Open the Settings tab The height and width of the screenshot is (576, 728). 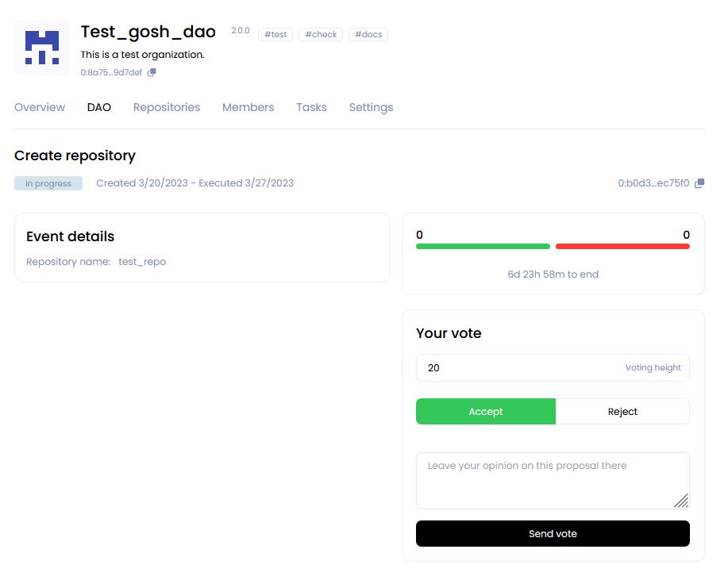(371, 107)
